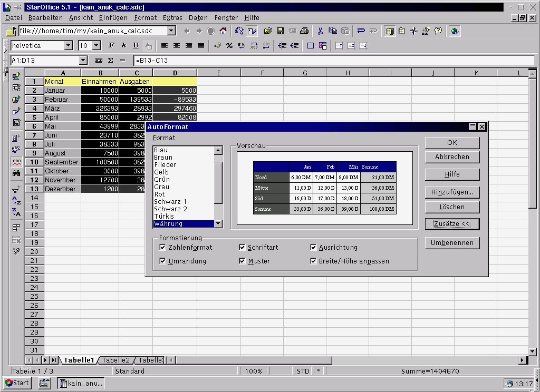Click Format list scroll down arrow
The width and height of the screenshot is (540, 392).
click(218, 224)
